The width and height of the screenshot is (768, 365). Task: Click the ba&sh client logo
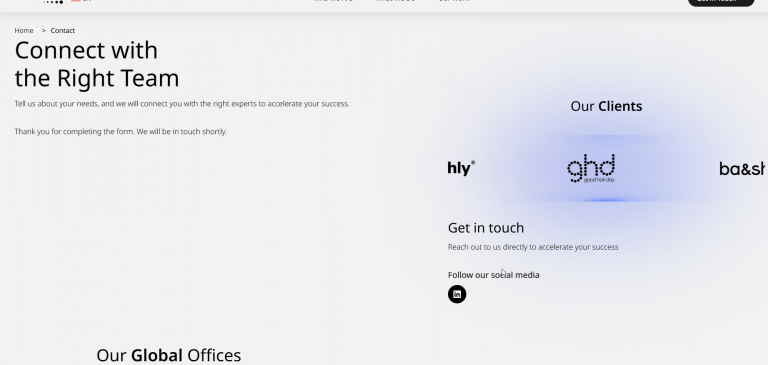[743, 169]
